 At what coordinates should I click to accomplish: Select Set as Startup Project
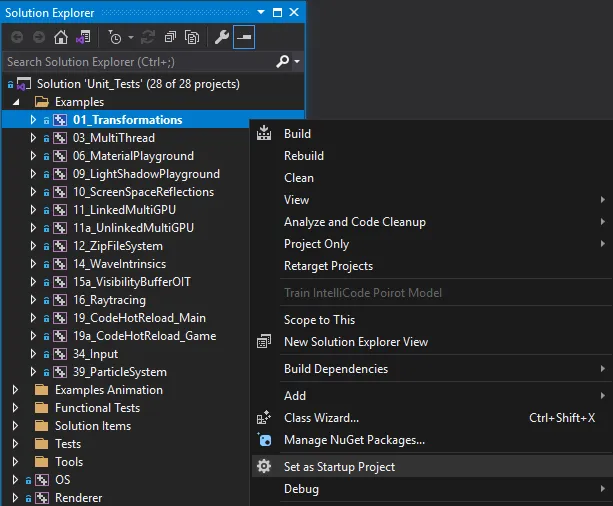point(339,467)
